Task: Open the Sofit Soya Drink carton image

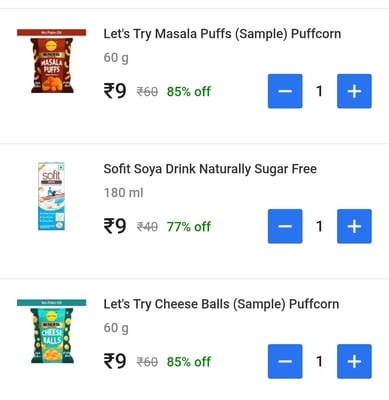Action: (51, 196)
